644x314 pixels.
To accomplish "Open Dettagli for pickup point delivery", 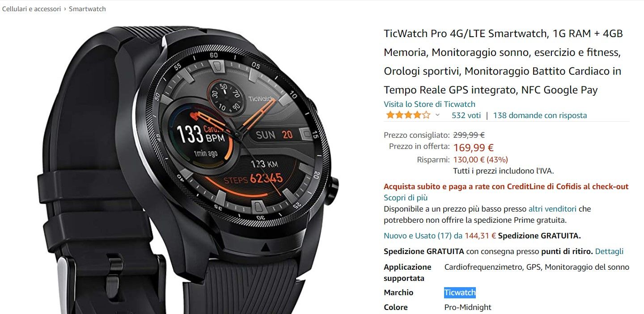I will [x=609, y=252].
